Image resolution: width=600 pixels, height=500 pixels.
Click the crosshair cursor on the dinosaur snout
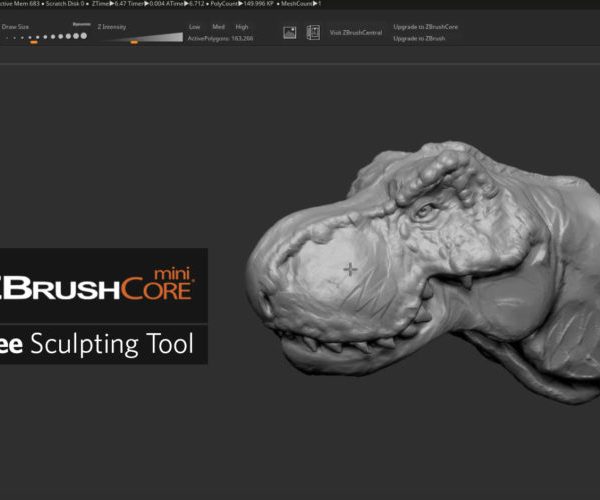click(350, 269)
